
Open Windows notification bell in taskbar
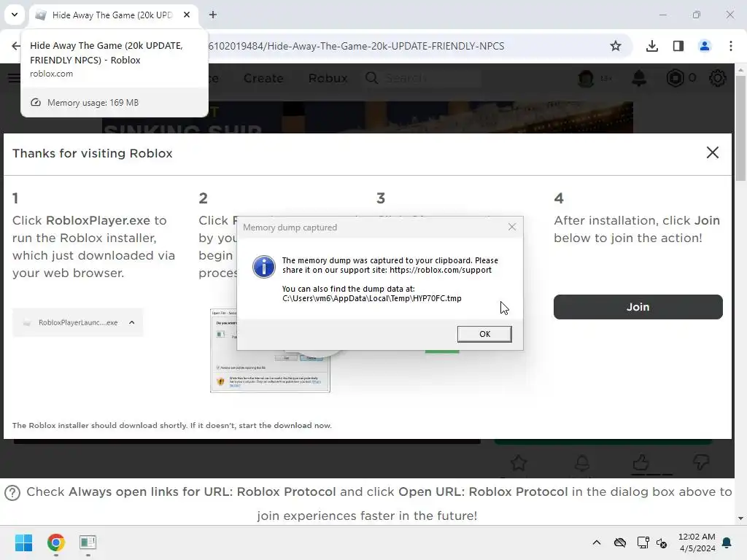[727, 542]
